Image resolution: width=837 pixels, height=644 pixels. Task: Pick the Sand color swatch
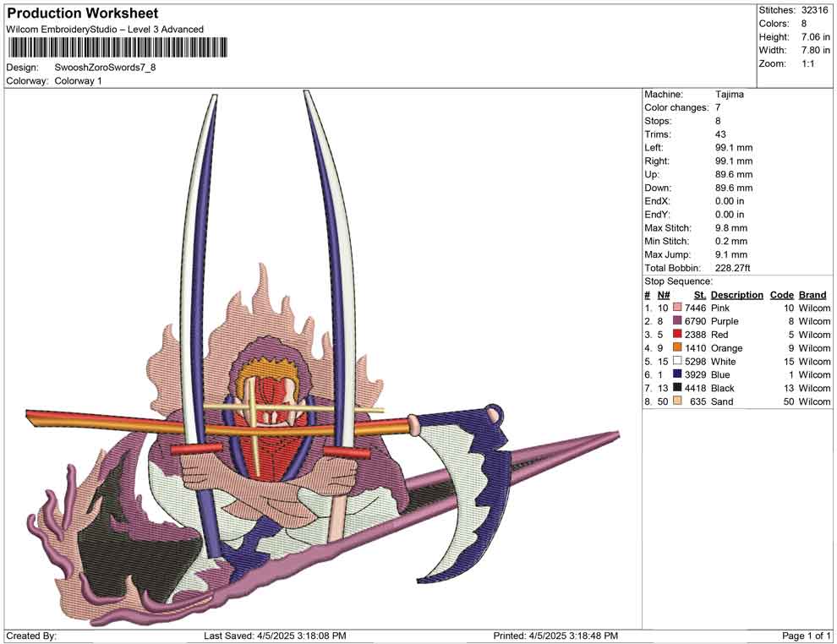(677, 401)
